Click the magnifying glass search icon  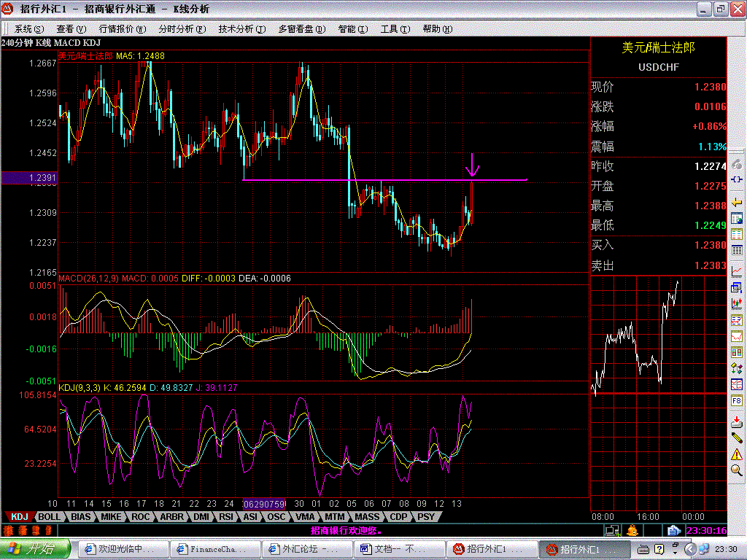(x=737, y=471)
